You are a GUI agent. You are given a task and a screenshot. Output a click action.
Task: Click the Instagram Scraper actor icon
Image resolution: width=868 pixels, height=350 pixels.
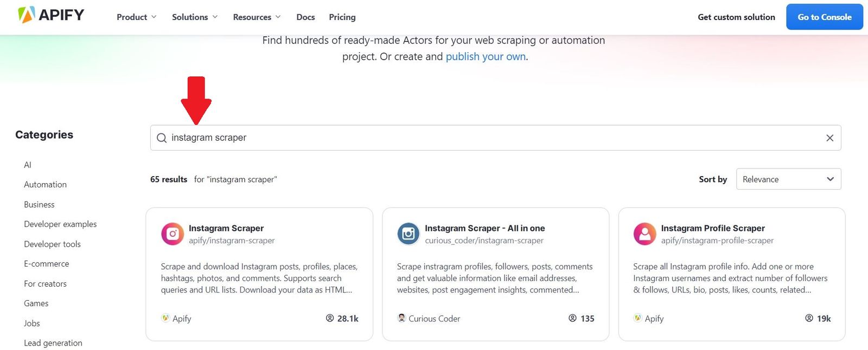point(172,234)
